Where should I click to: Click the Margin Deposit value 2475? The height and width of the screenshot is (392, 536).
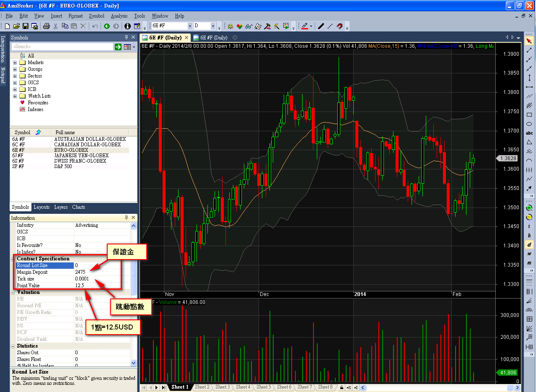point(80,272)
